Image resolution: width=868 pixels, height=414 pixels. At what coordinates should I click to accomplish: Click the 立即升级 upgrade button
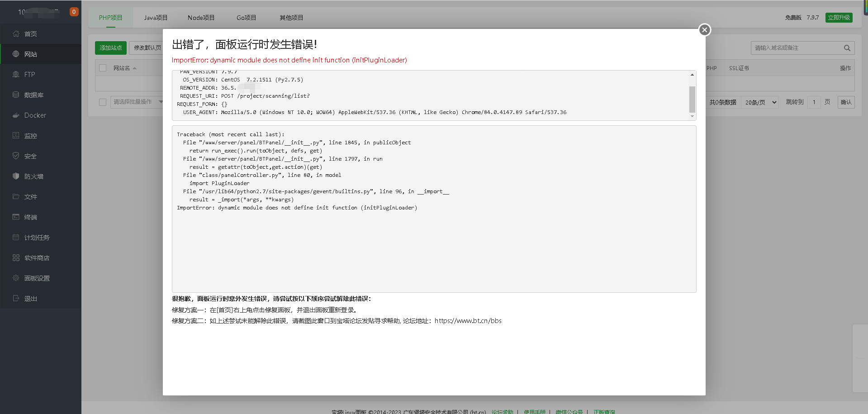click(x=839, y=18)
